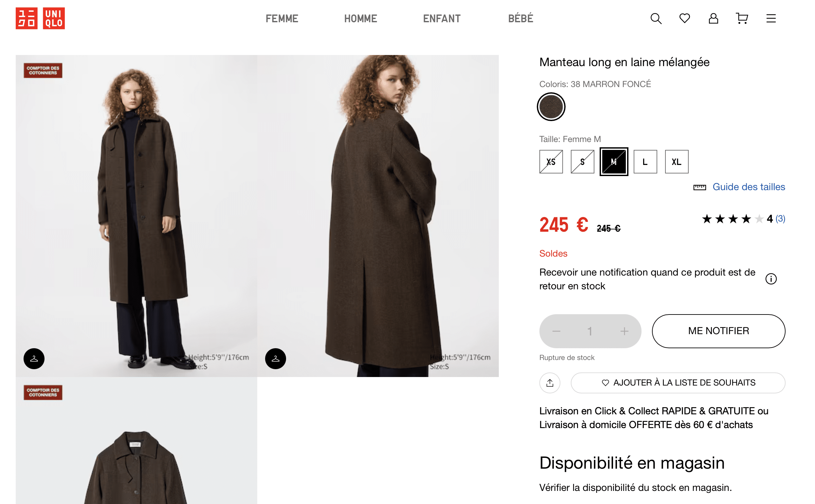This screenshot has width=815, height=504.
Task: Click hanger icon on the front-view coat photo
Action: (x=34, y=359)
